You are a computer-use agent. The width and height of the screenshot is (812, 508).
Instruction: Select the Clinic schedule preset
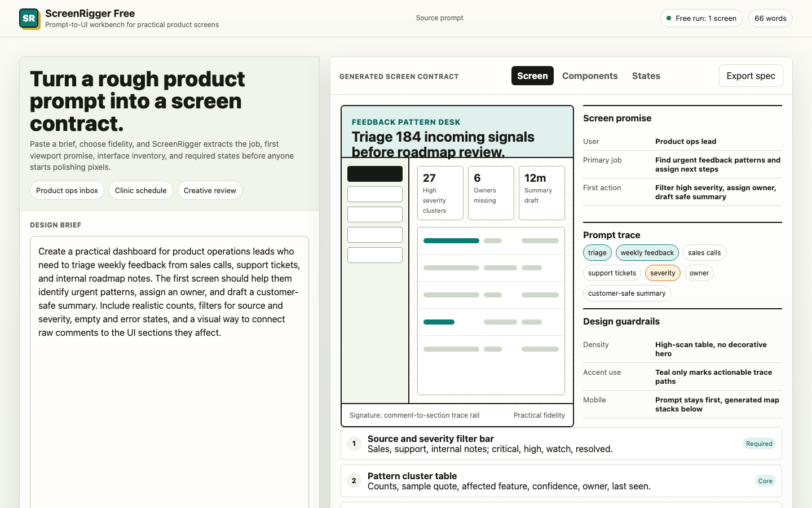(141, 190)
